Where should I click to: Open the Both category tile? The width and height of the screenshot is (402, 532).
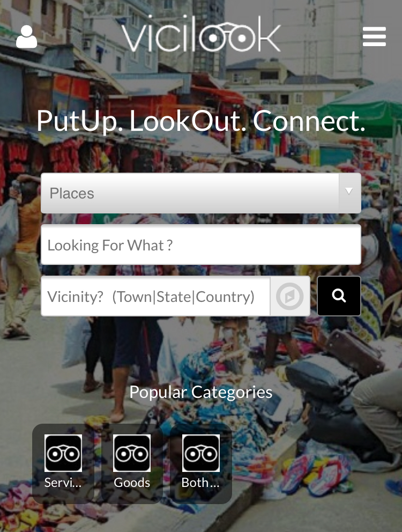pyautogui.click(x=201, y=463)
